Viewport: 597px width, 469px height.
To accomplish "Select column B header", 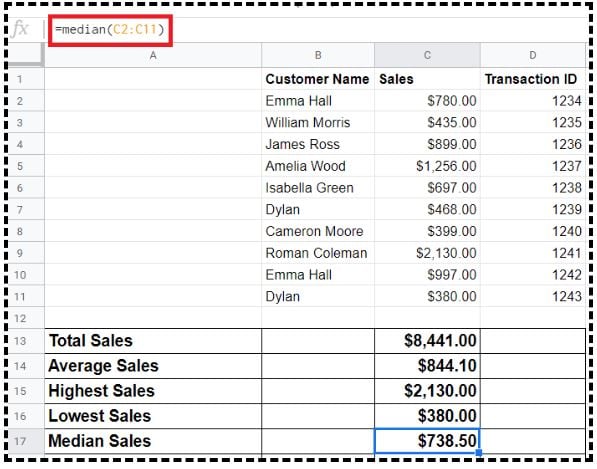I will click(318, 56).
